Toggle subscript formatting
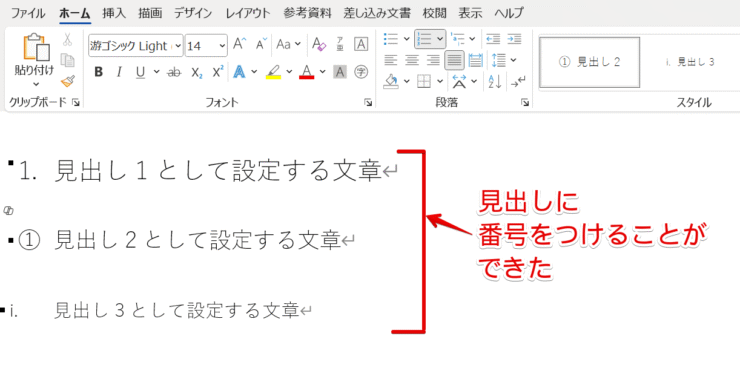The image size is (740, 382). coord(197,72)
